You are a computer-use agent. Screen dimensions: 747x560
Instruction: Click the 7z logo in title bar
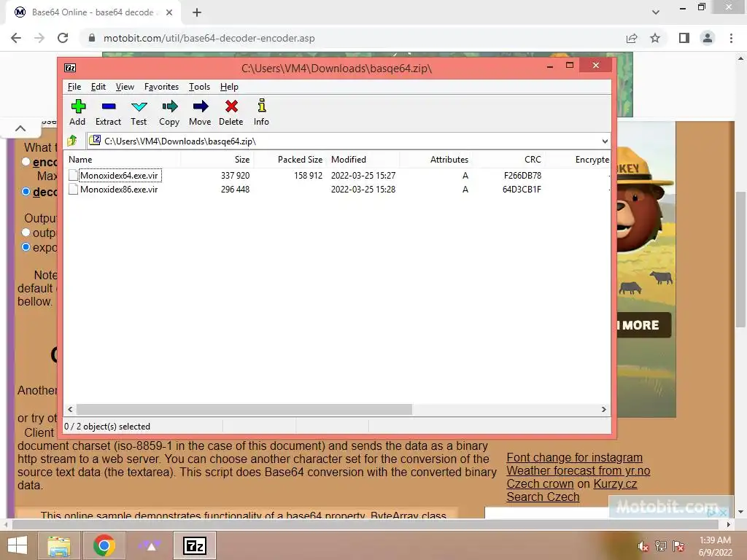pyautogui.click(x=70, y=68)
